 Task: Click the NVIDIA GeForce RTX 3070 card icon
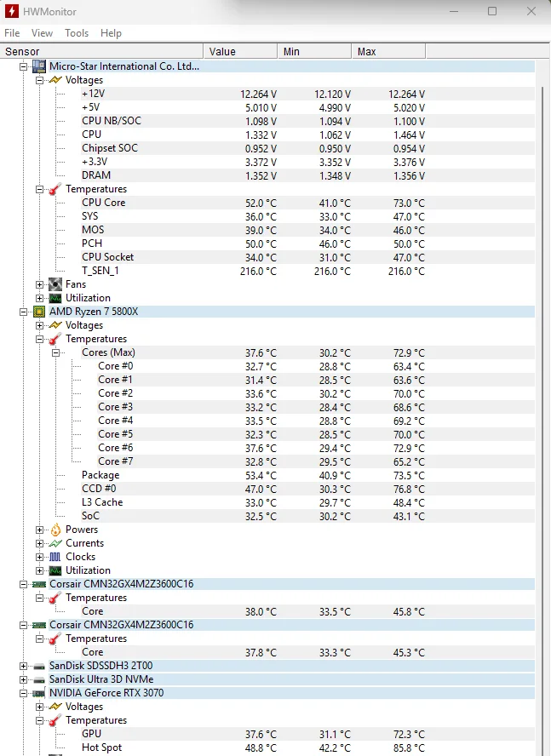coord(39,693)
